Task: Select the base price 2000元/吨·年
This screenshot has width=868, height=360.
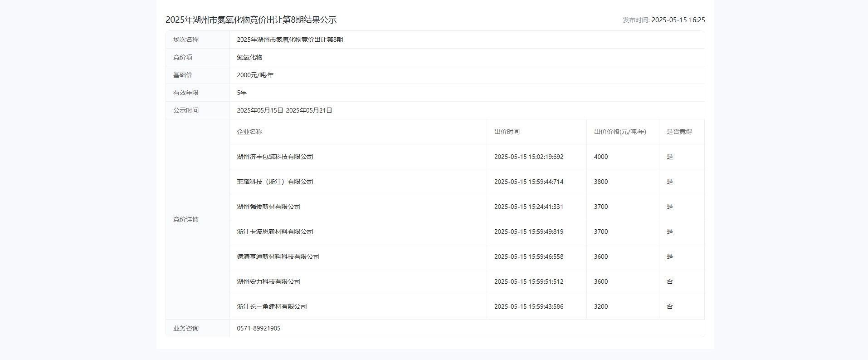Action: click(x=255, y=75)
